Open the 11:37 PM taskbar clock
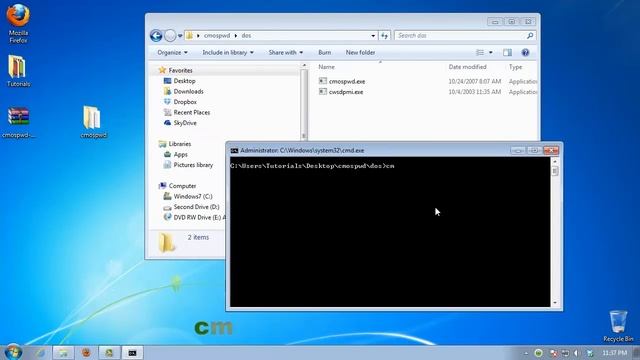The width and height of the screenshot is (640, 360). point(614,353)
